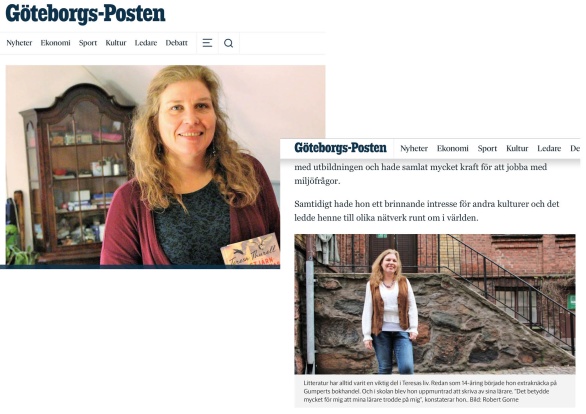This screenshot has height=414, width=586.
Task: Click Nyheter in the second header
Action: (414, 148)
